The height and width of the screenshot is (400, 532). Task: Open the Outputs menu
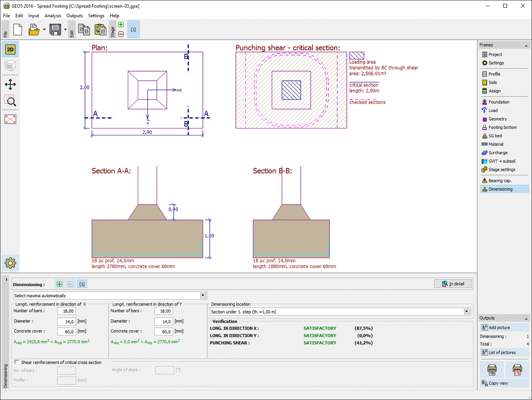click(74, 15)
